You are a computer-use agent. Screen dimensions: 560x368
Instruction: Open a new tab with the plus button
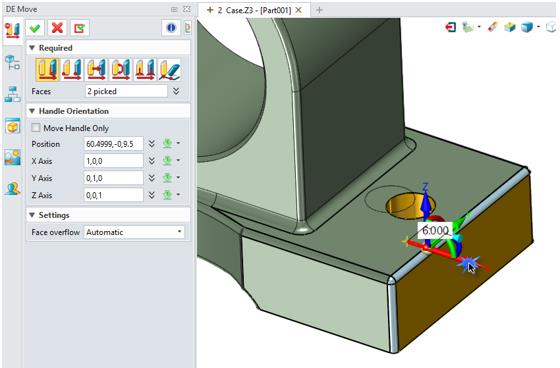pyautogui.click(x=319, y=10)
